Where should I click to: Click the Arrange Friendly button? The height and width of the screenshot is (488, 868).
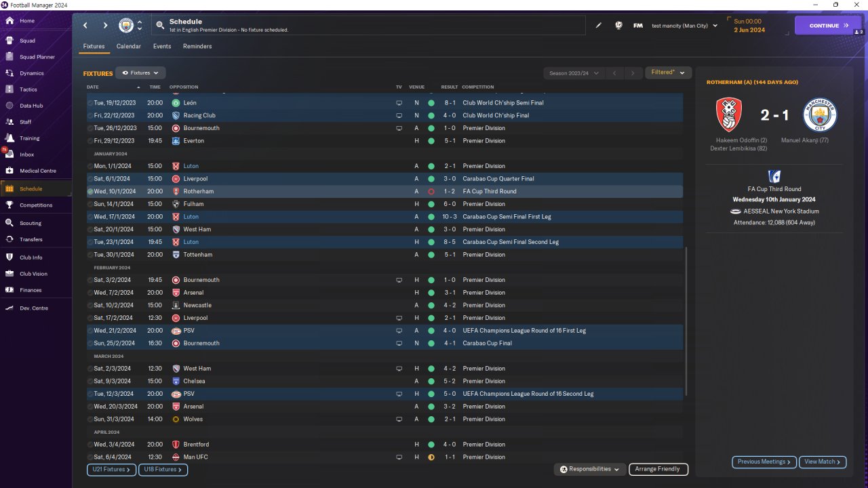tap(658, 469)
